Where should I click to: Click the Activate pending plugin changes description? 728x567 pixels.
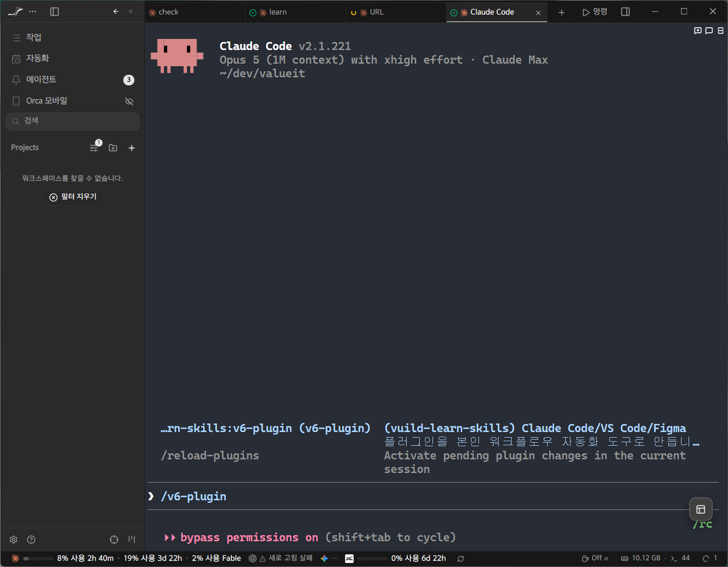tap(535, 462)
